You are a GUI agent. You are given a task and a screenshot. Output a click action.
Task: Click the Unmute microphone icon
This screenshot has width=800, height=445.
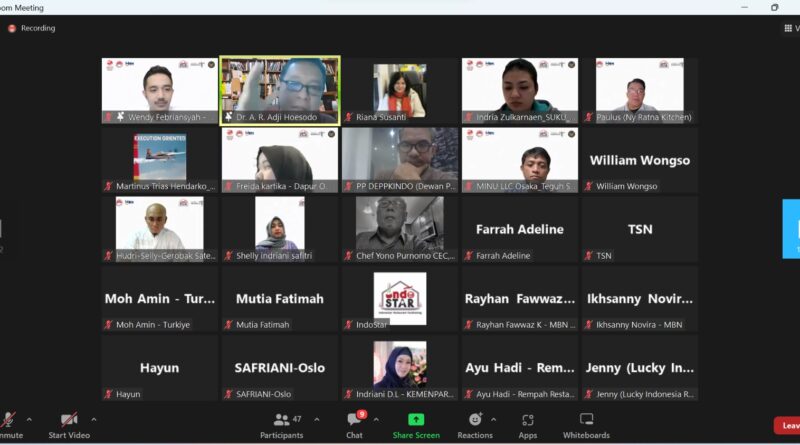(x=8, y=420)
